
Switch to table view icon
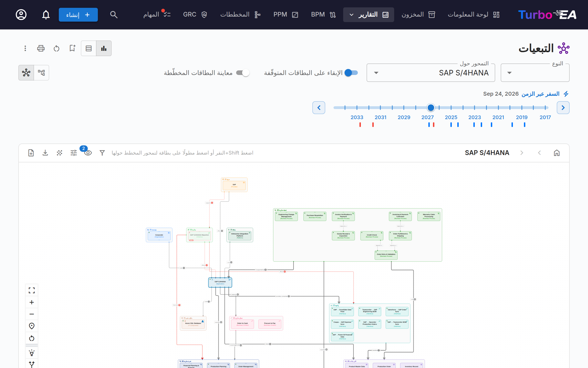point(89,48)
